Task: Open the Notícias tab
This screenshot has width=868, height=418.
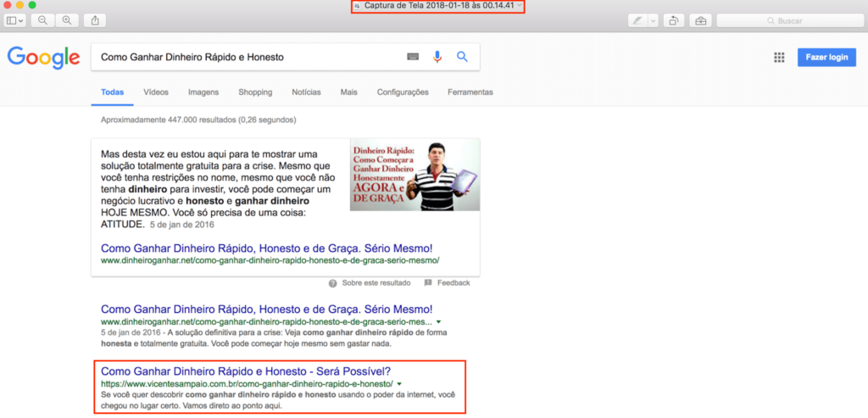Action: pos(306,92)
